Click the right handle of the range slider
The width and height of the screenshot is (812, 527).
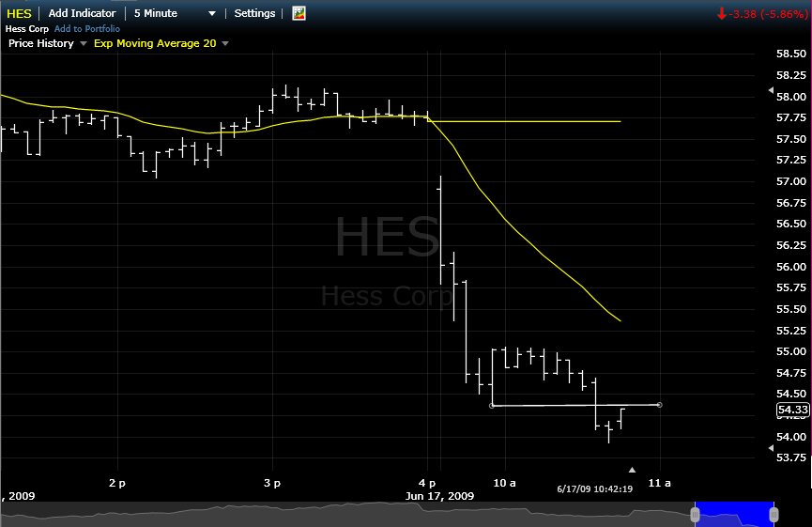click(774, 515)
